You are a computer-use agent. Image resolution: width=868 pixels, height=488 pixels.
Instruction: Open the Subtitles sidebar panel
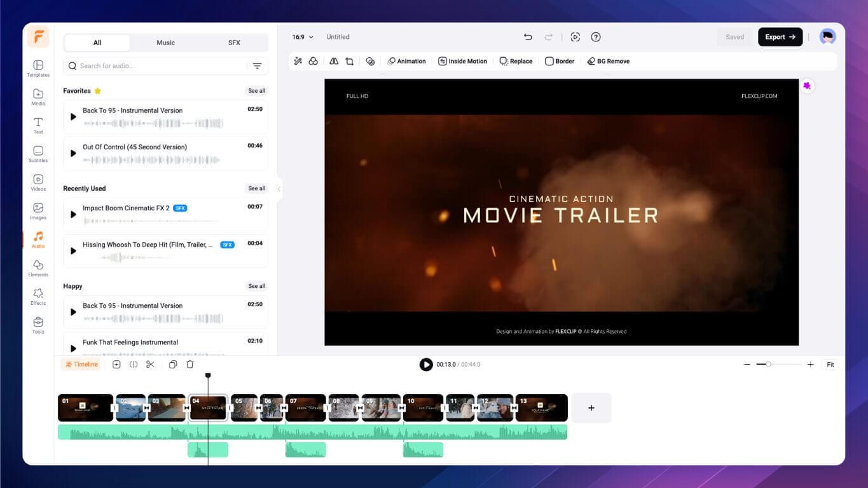[x=38, y=154]
